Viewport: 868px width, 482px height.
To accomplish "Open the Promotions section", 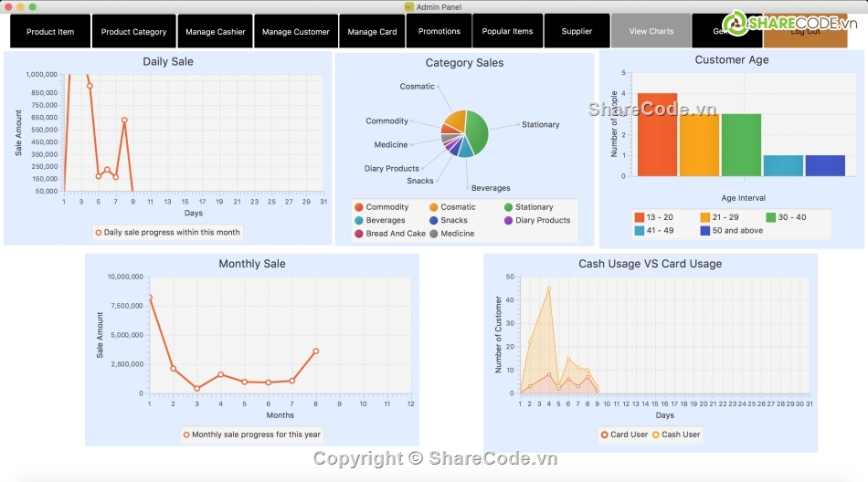I will (x=439, y=31).
